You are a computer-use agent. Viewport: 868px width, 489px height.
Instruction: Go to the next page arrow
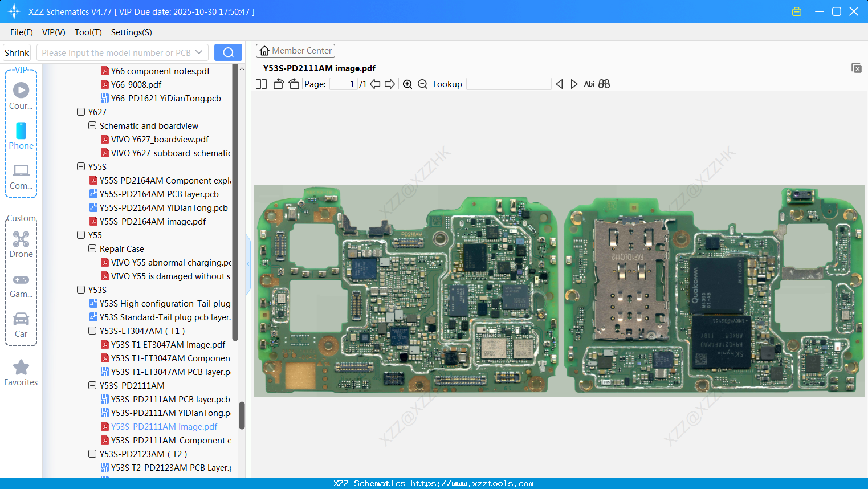pyautogui.click(x=390, y=84)
